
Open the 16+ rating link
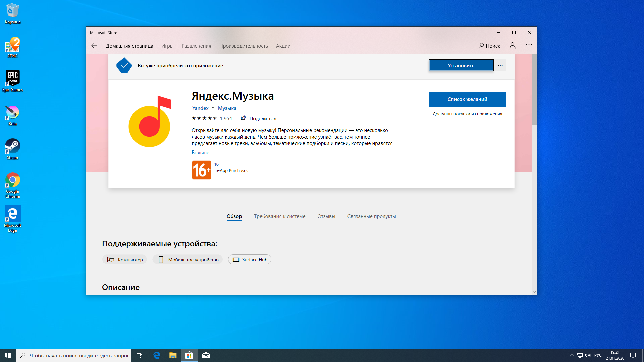[218, 164]
